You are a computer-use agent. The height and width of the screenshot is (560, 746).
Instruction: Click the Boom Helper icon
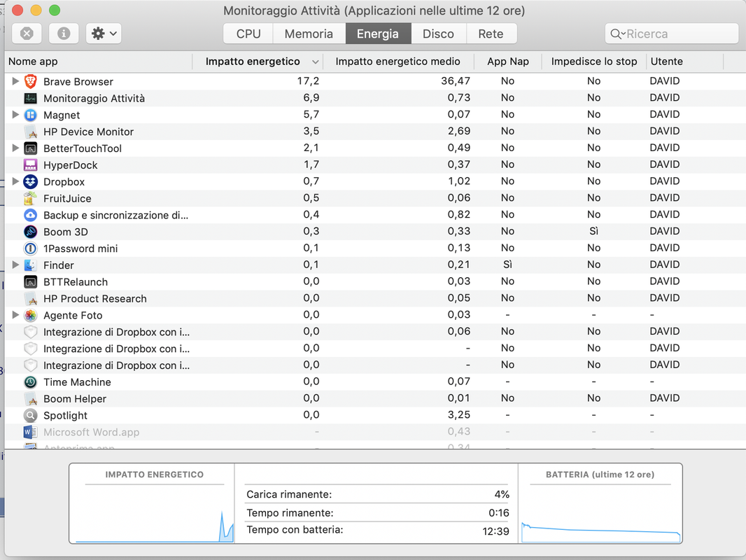[31, 399]
